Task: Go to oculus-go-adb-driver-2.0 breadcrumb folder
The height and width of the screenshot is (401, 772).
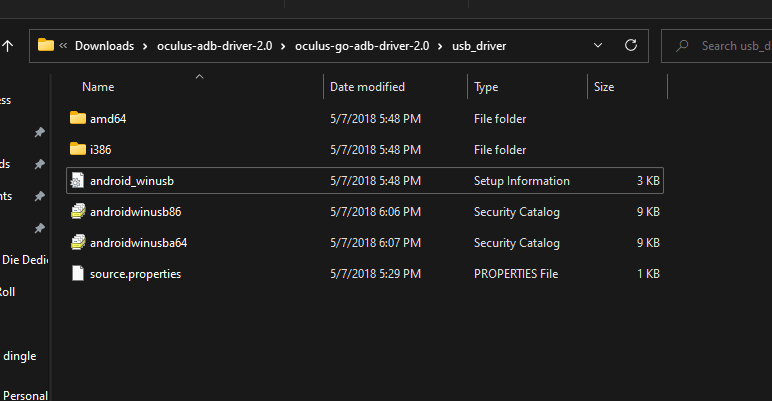Action: (x=362, y=46)
